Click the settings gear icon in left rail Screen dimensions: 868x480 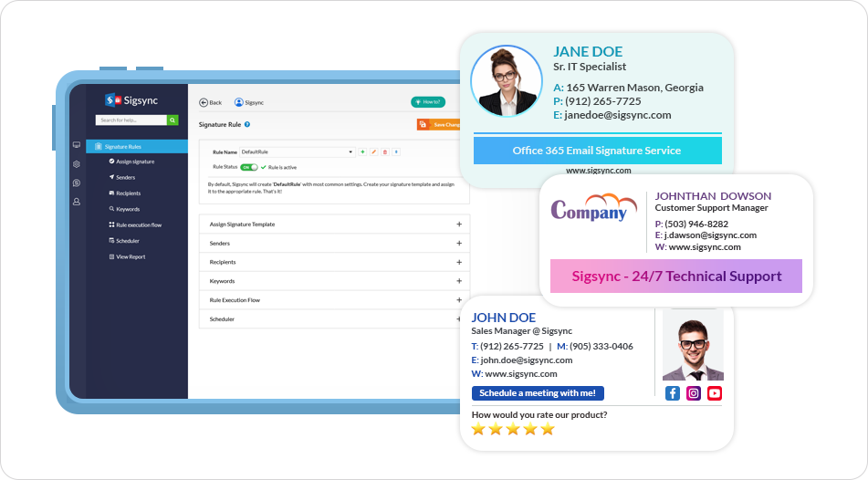77,164
